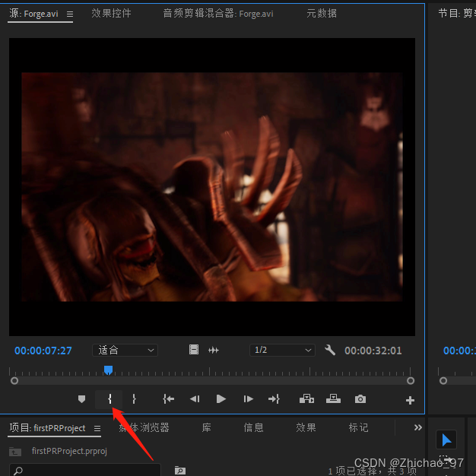Switch to 元数据 tab
The image size is (476, 476).
coord(322,14)
